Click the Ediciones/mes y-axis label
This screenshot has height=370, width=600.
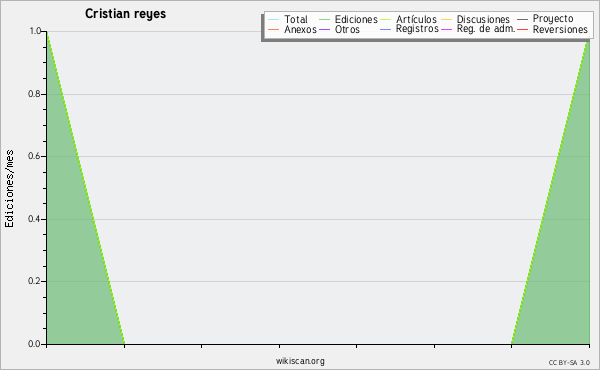click(9, 189)
